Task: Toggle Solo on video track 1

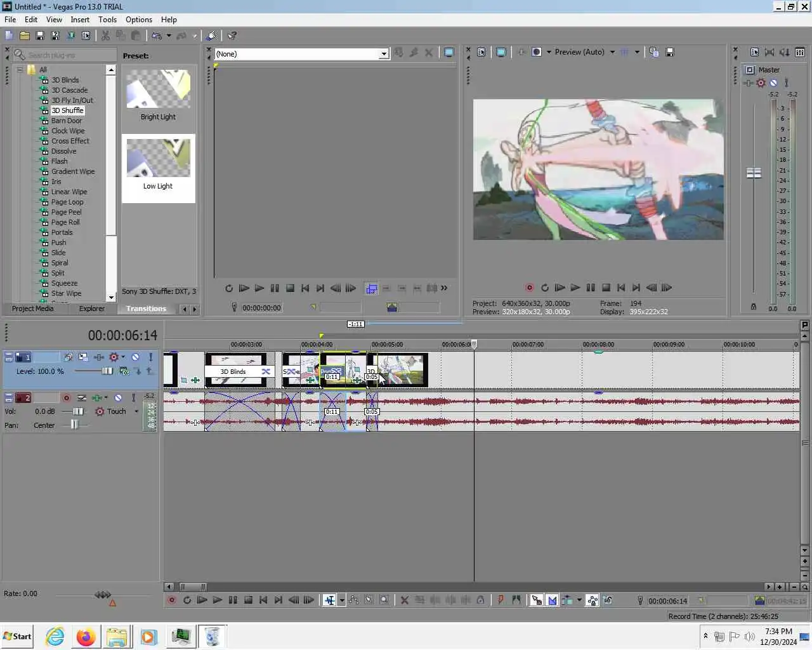Action: click(x=150, y=357)
